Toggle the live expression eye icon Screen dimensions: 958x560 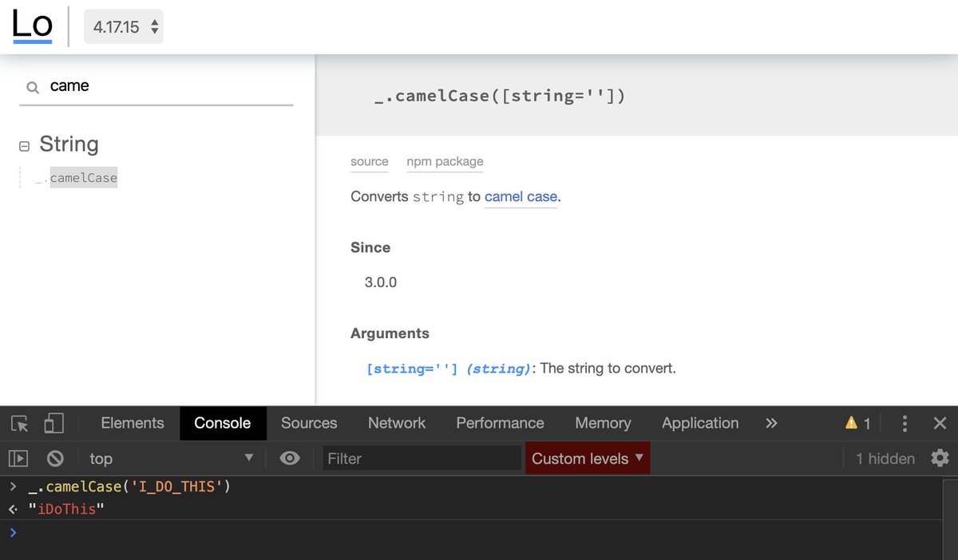pyautogui.click(x=290, y=459)
